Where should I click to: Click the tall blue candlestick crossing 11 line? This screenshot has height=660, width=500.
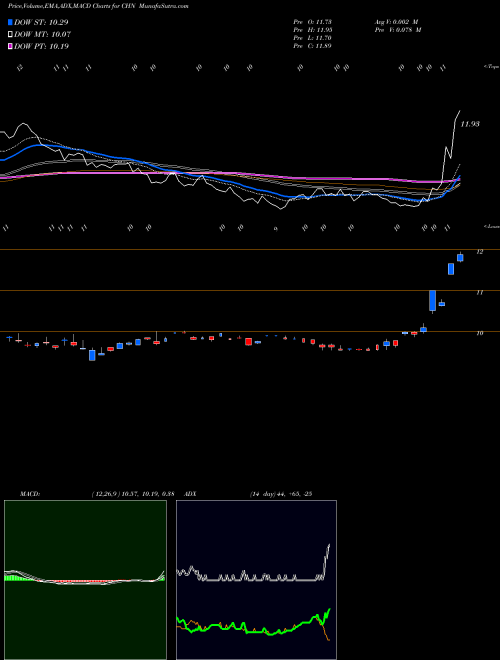tap(432, 301)
